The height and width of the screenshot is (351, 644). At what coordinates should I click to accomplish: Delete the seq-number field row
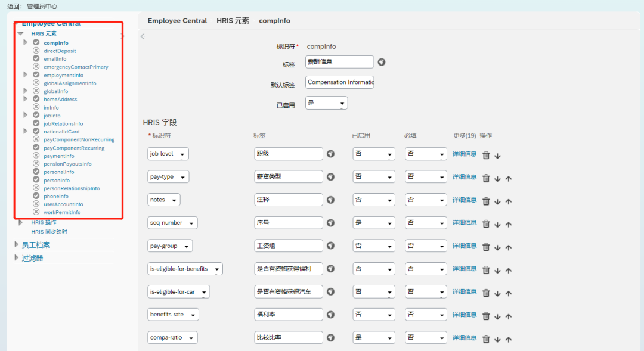point(486,224)
